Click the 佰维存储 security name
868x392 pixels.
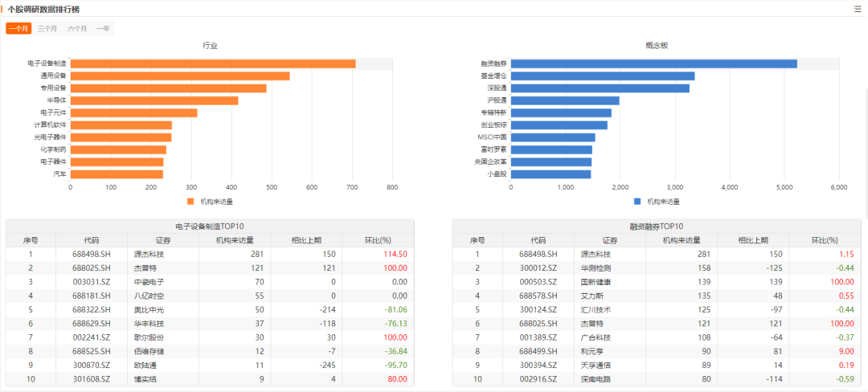149,351
